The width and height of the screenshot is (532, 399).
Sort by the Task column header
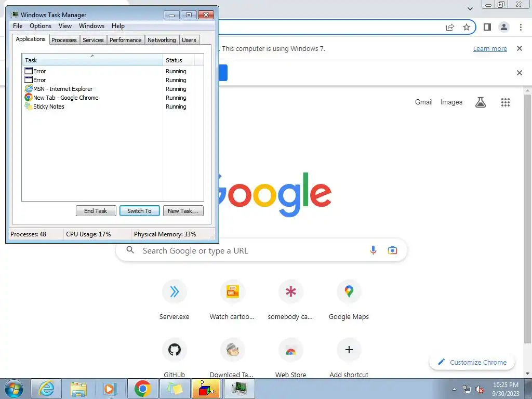tap(92, 60)
